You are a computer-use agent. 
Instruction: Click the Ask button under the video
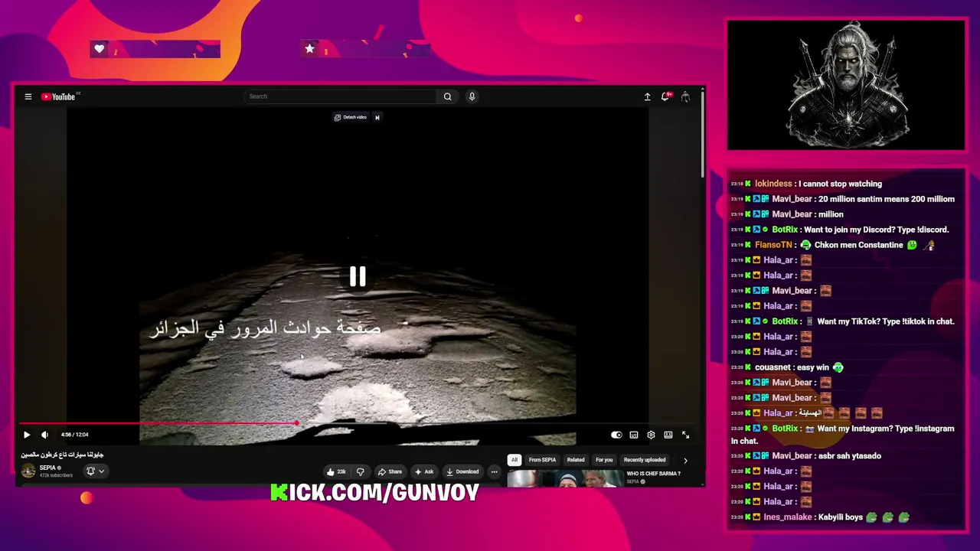click(424, 471)
